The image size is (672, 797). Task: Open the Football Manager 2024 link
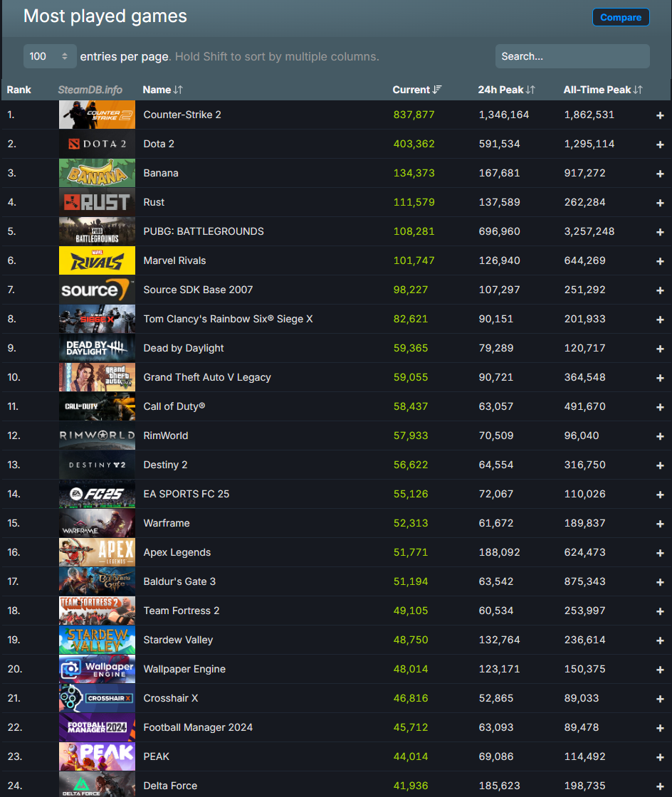click(198, 727)
